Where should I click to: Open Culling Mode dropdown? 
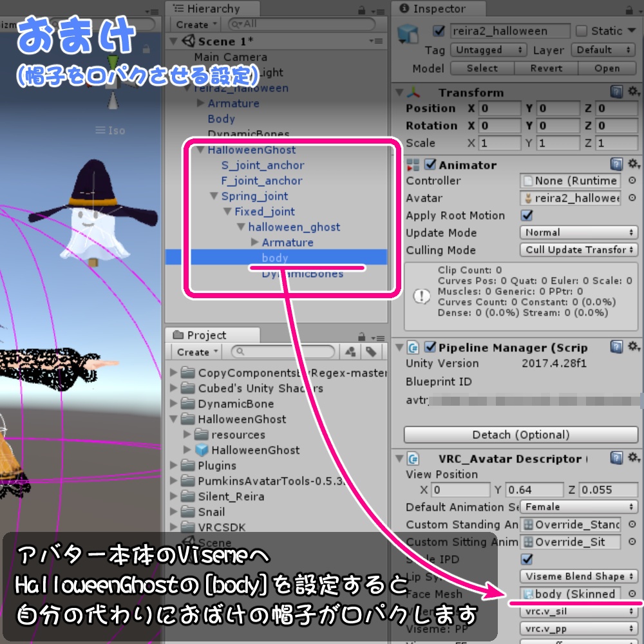578,249
